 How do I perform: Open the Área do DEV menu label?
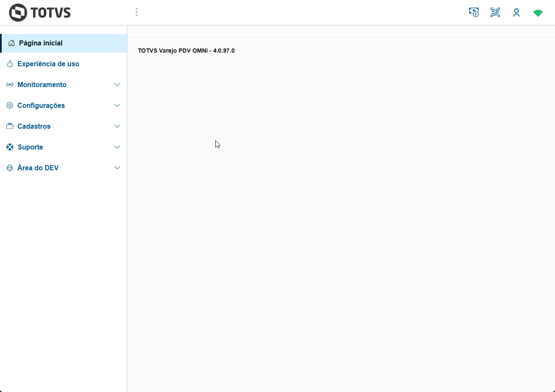[x=38, y=168]
